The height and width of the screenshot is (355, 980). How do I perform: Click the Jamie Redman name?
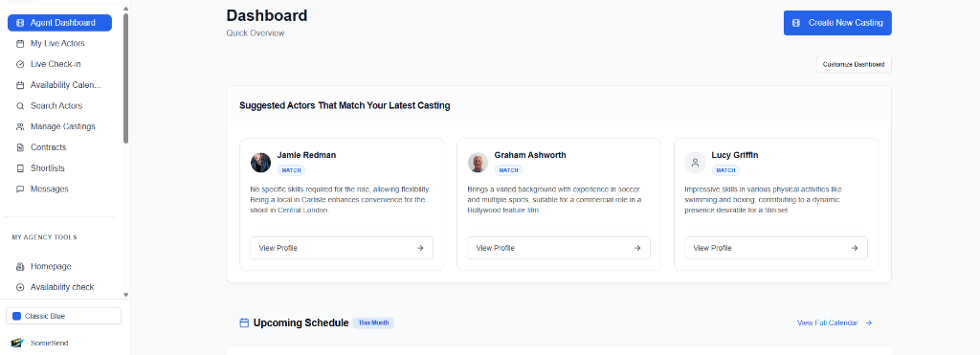coord(307,155)
